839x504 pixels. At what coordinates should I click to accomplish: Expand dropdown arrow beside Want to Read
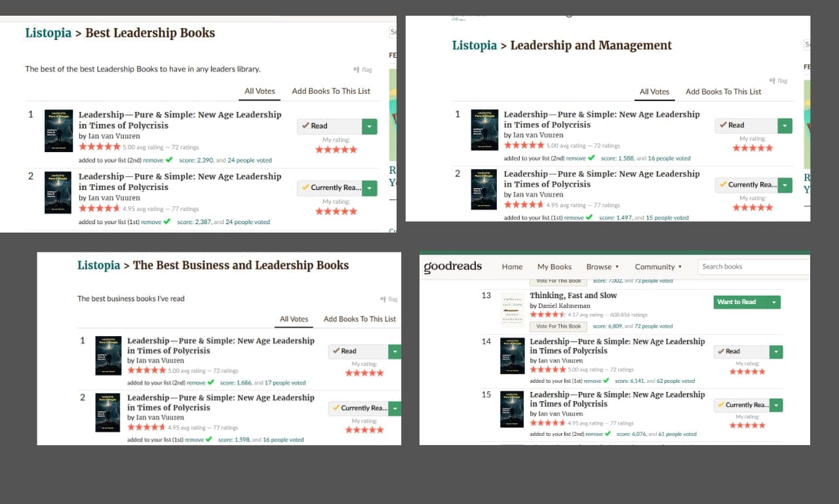pyautogui.click(x=774, y=302)
